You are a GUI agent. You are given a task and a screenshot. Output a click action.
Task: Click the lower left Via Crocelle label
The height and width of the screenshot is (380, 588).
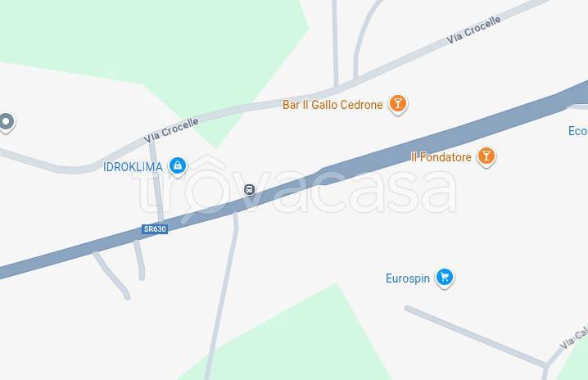pos(171,130)
